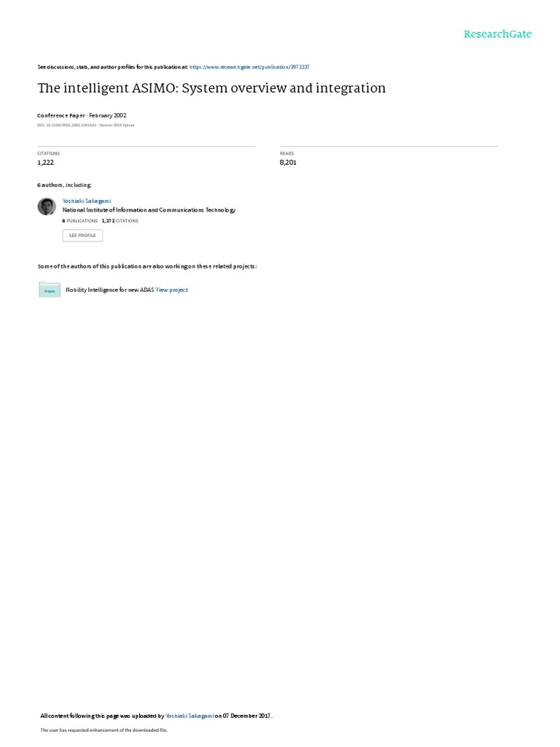This screenshot has width=560, height=747.
Task: Click the '07 December 2017' upload date text
Action: coord(246,716)
